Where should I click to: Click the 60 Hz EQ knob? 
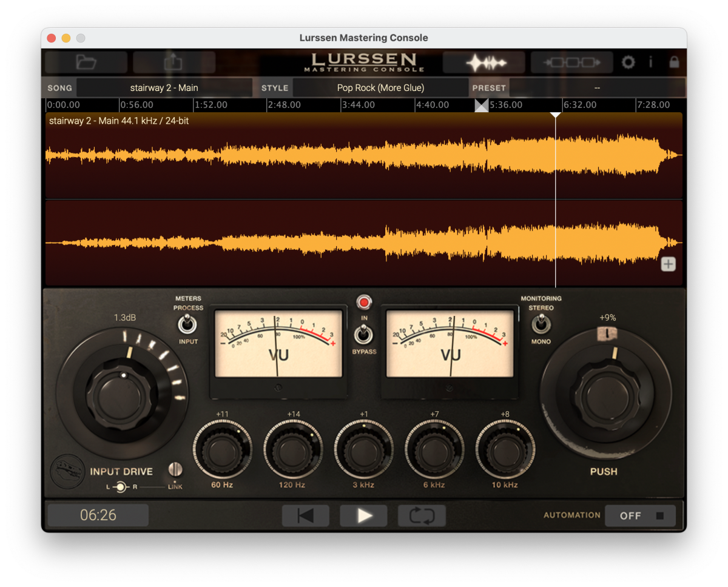click(223, 449)
